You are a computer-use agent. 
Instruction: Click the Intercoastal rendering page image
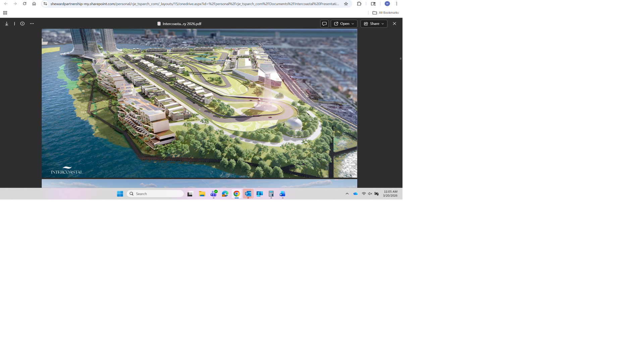click(x=199, y=103)
